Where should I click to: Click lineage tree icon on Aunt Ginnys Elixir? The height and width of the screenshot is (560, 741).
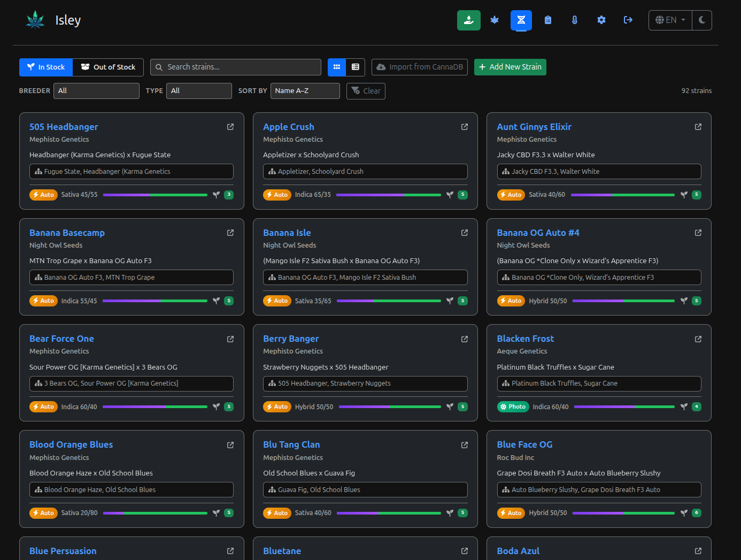click(506, 172)
